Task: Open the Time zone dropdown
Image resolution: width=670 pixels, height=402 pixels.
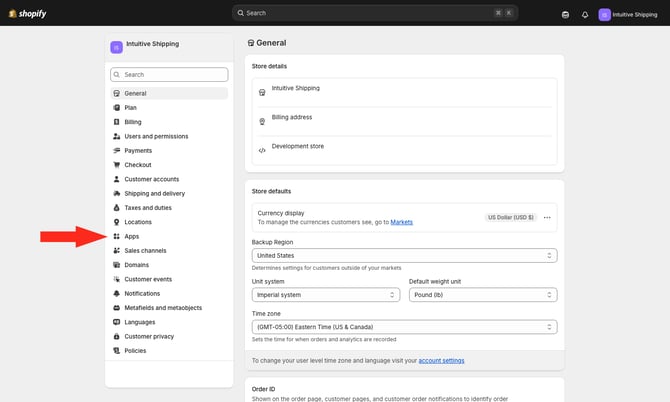Action: 404,327
